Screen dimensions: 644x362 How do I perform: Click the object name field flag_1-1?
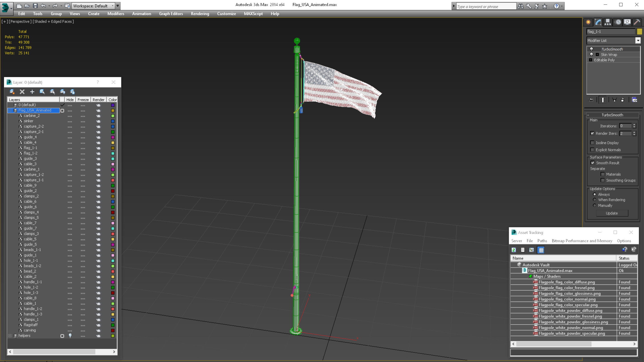tap(611, 32)
